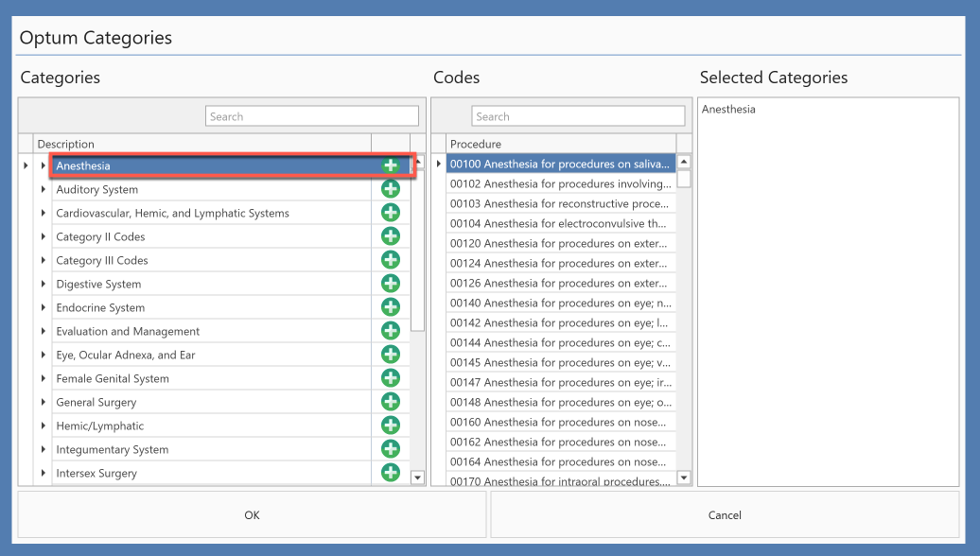Confirm selection with the OK button

pos(252,514)
